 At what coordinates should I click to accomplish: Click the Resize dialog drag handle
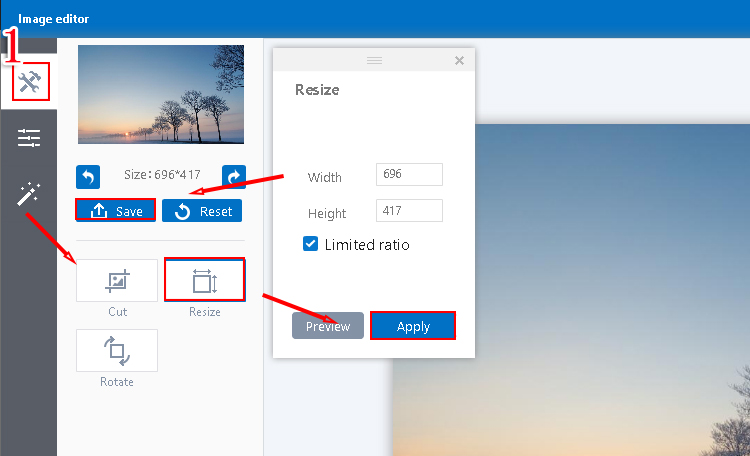374,61
